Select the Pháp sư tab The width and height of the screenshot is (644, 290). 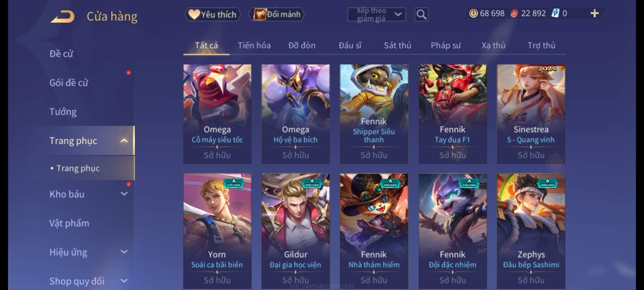click(x=446, y=45)
